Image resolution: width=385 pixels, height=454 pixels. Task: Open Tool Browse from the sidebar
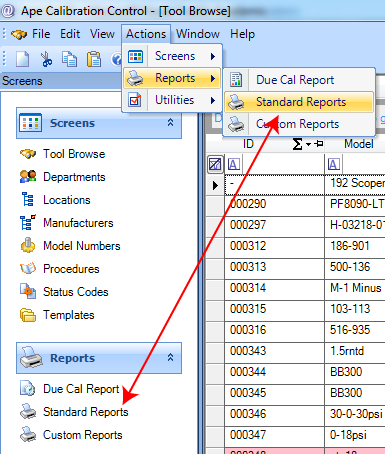click(x=74, y=154)
